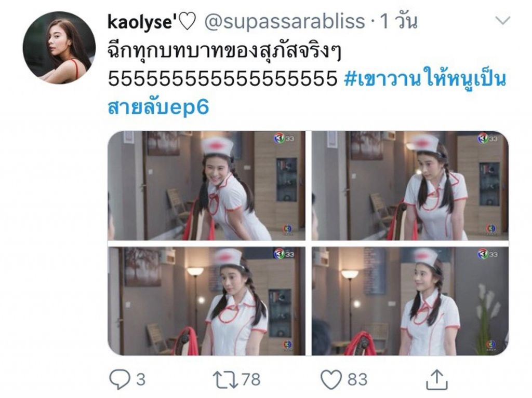This screenshot has width=532, height=398.
Task: Click the kaolyse' display name
Action: pyautogui.click(x=140, y=22)
